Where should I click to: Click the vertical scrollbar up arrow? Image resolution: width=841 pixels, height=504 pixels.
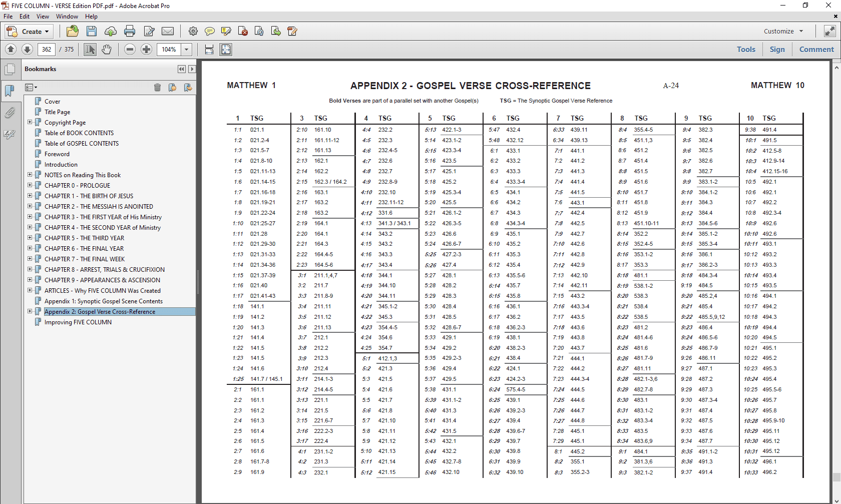(836, 67)
